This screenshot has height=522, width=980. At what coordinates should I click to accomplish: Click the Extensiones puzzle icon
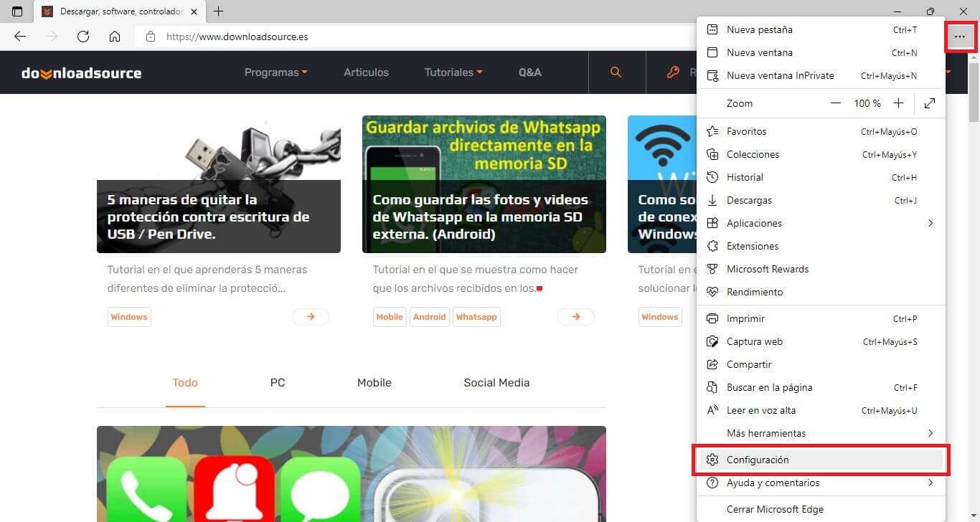(x=712, y=246)
